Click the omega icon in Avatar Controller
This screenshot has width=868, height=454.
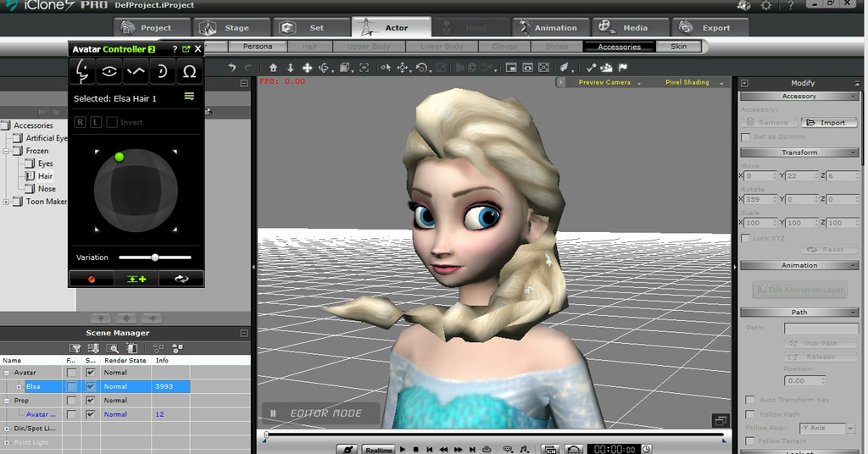click(190, 72)
